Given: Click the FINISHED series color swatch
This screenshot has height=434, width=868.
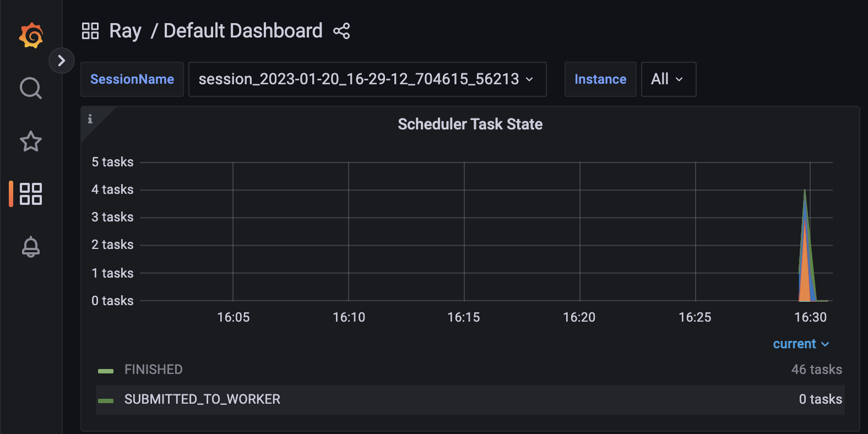Looking at the screenshot, I should pyautogui.click(x=106, y=371).
